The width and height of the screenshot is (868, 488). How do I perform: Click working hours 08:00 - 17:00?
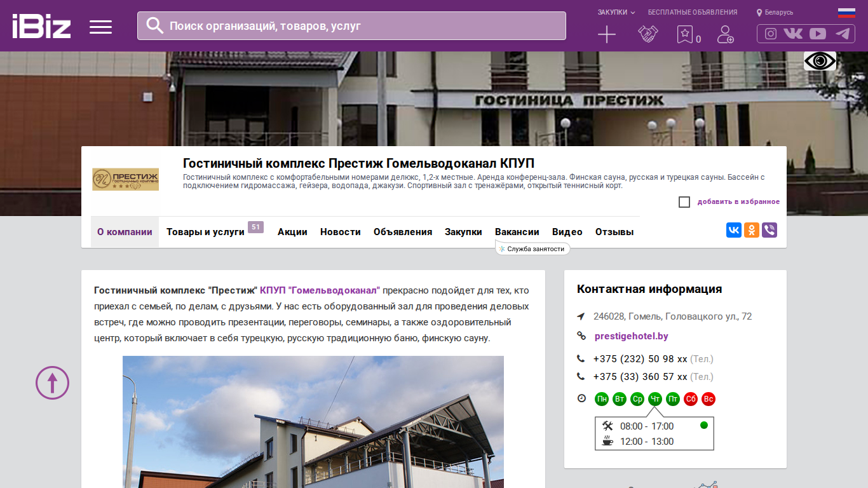647,426
